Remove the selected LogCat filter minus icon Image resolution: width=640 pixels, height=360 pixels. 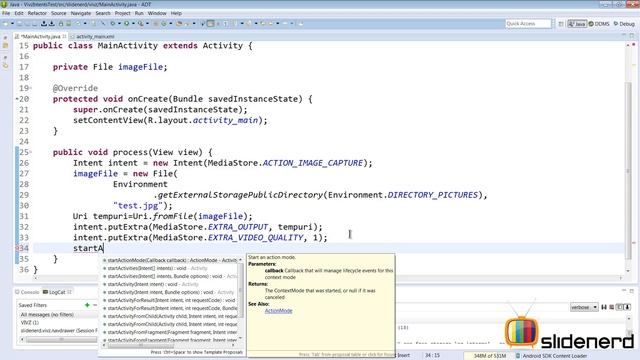95,305
